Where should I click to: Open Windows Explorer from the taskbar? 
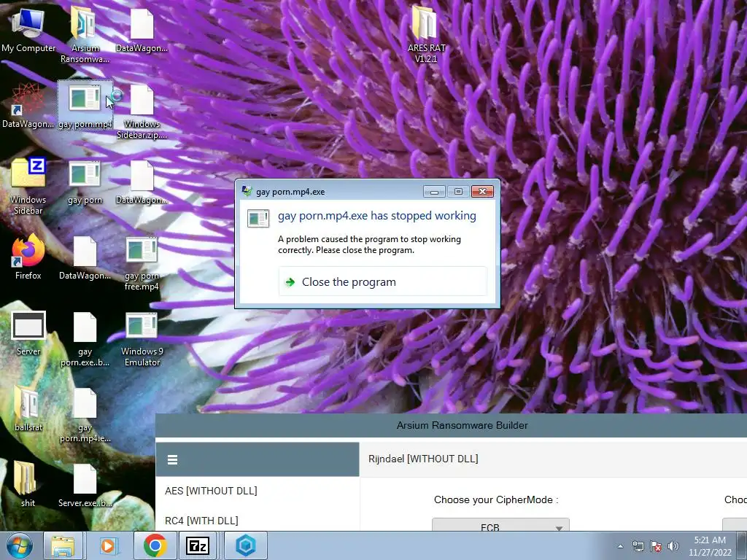tap(63, 545)
